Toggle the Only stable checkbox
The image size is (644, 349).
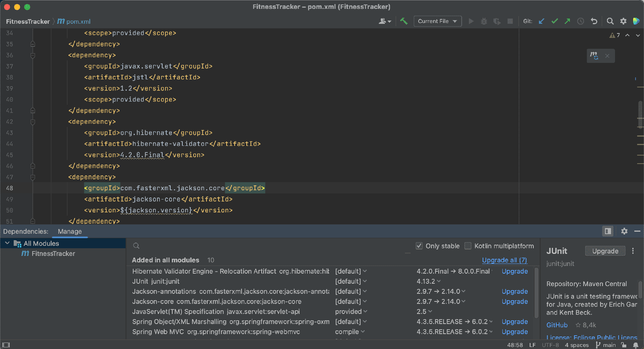click(x=419, y=246)
